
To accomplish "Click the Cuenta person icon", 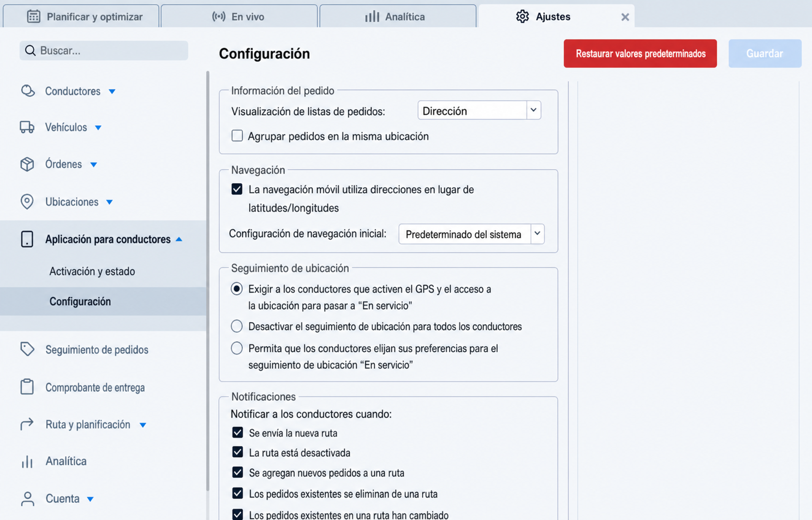I will coord(27,499).
